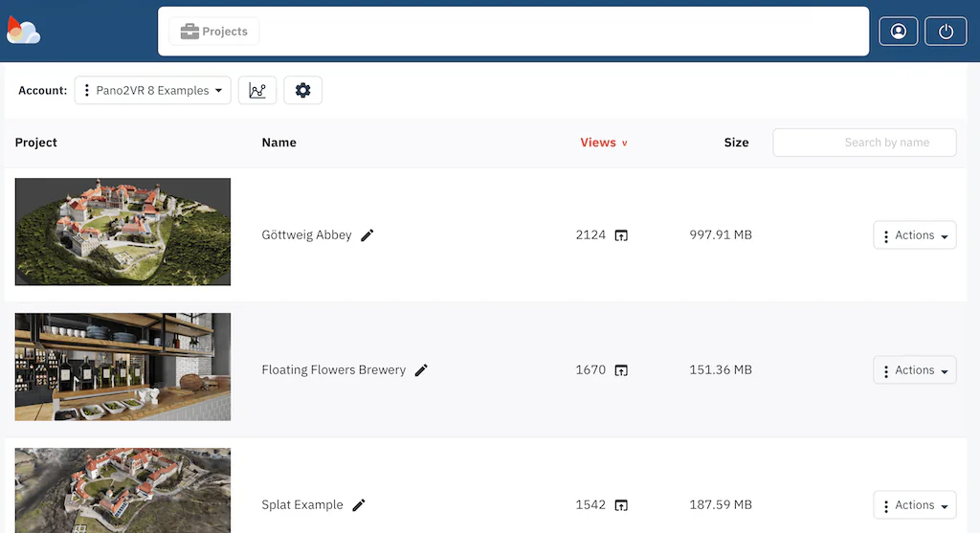Click the 151.36 MB size value
The image size is (980, 533).
[721, 370]
